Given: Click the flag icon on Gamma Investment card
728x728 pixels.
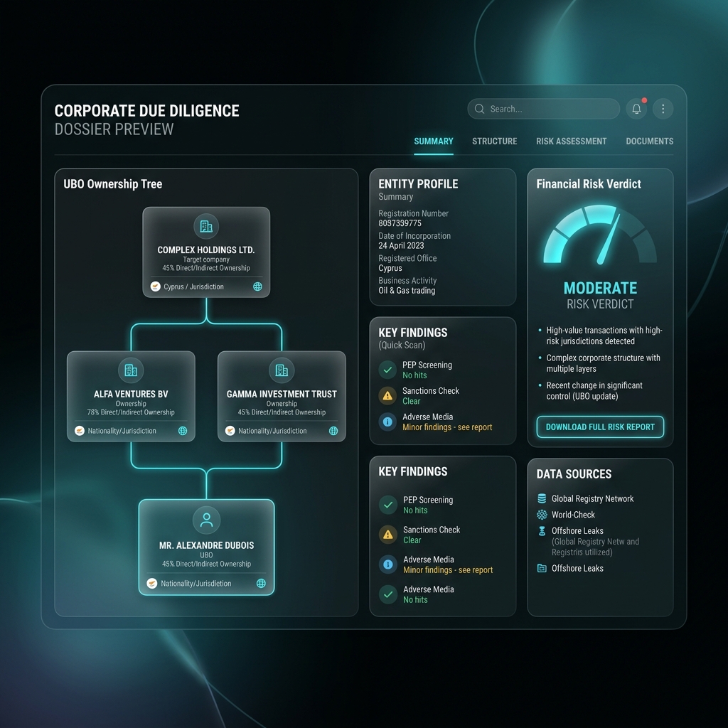Looking at the screenshot, I should tap(230, 431).
